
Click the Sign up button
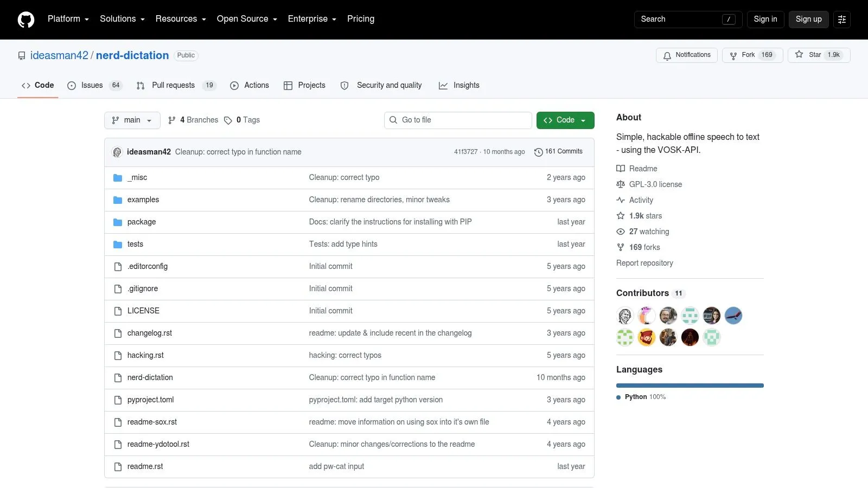809,20
